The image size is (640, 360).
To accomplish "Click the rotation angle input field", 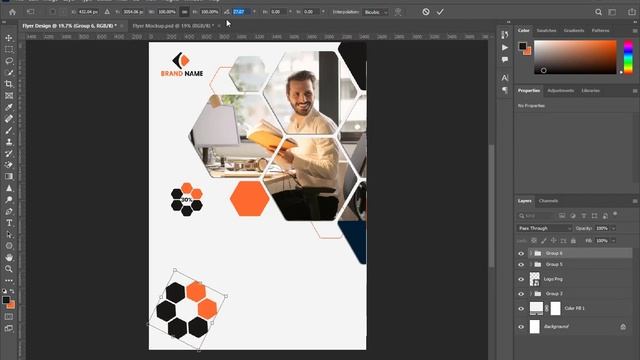I will tap(241, 12).
